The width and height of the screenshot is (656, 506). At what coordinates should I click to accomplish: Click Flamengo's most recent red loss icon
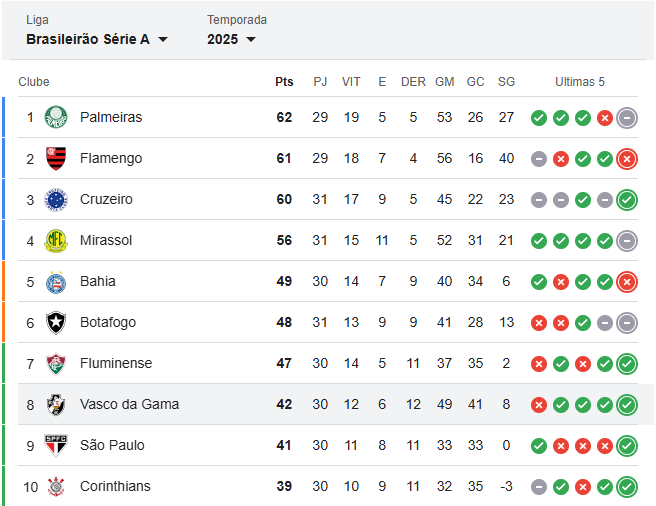[627, 158]
